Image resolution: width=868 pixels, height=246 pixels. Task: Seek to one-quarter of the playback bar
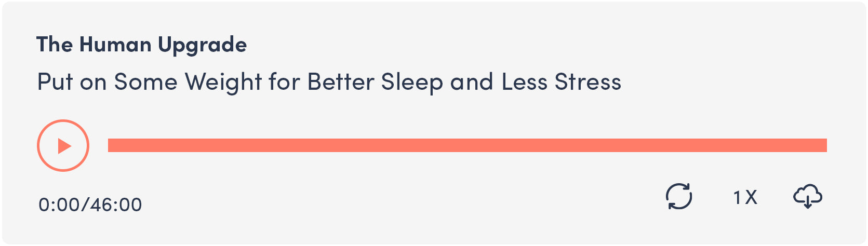288,145
